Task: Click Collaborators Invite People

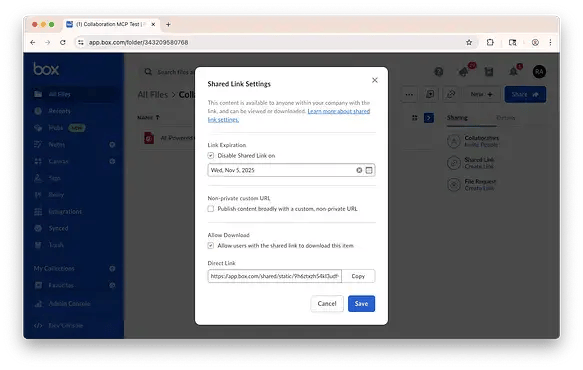Action: tap(473, 141)
